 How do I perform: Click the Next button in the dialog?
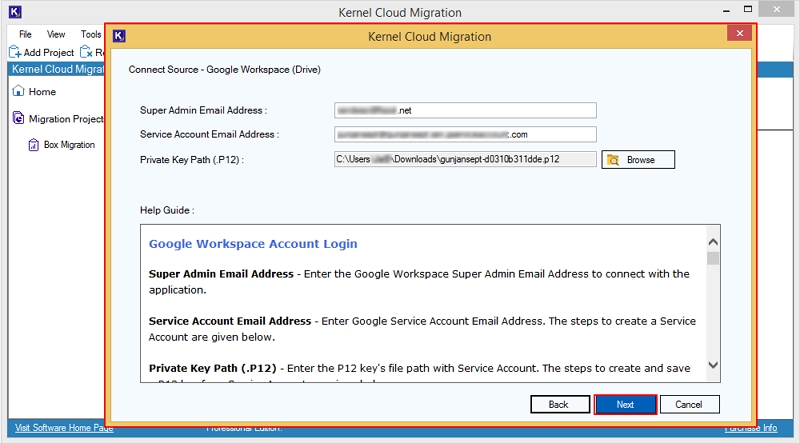pos(625,404)
